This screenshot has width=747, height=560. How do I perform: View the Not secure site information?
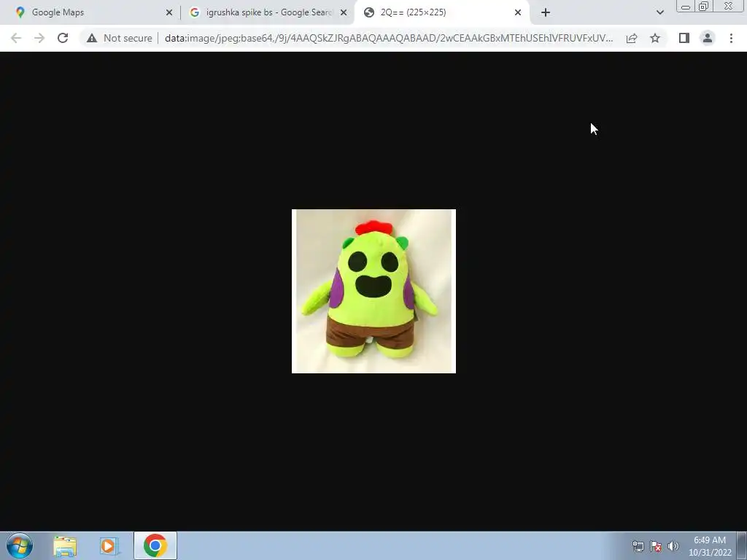[x=120, y=38]
